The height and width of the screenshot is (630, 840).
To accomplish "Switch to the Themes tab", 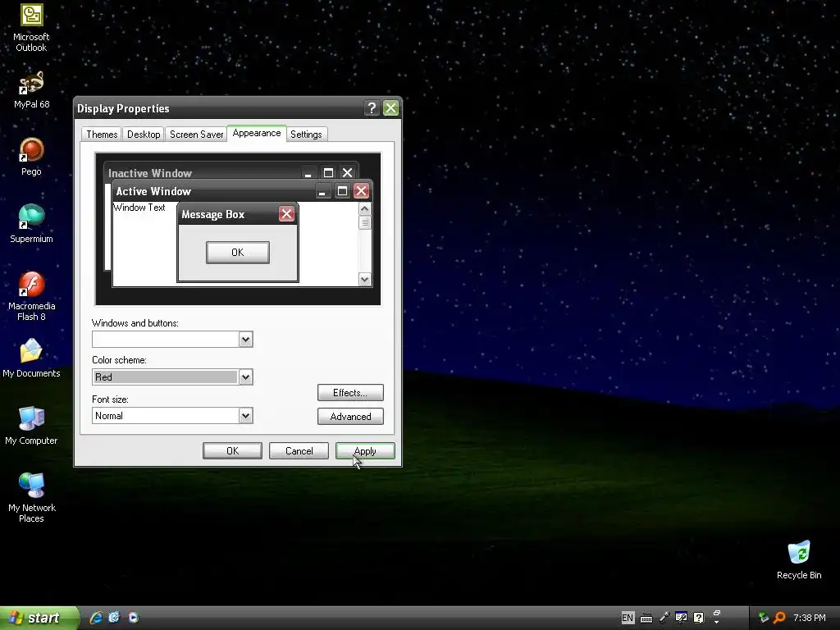I will tap(102, 135).
